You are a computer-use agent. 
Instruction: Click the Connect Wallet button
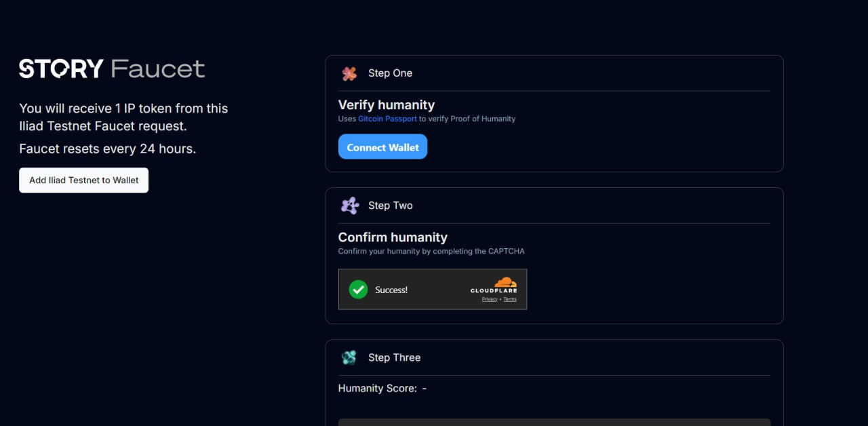[382, 147]
